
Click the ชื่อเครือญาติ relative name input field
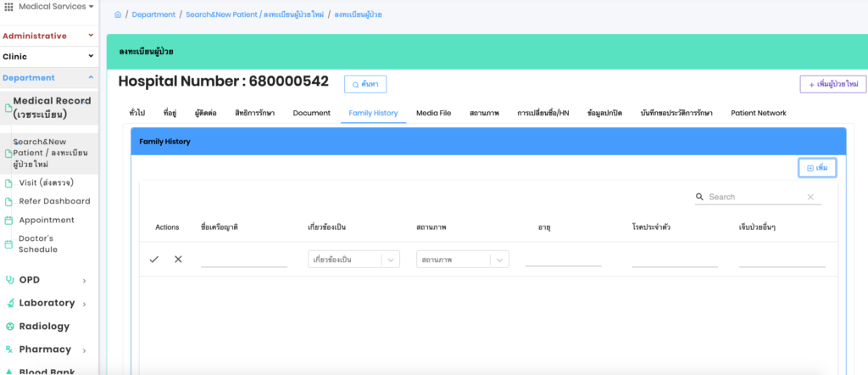(244, 259)
